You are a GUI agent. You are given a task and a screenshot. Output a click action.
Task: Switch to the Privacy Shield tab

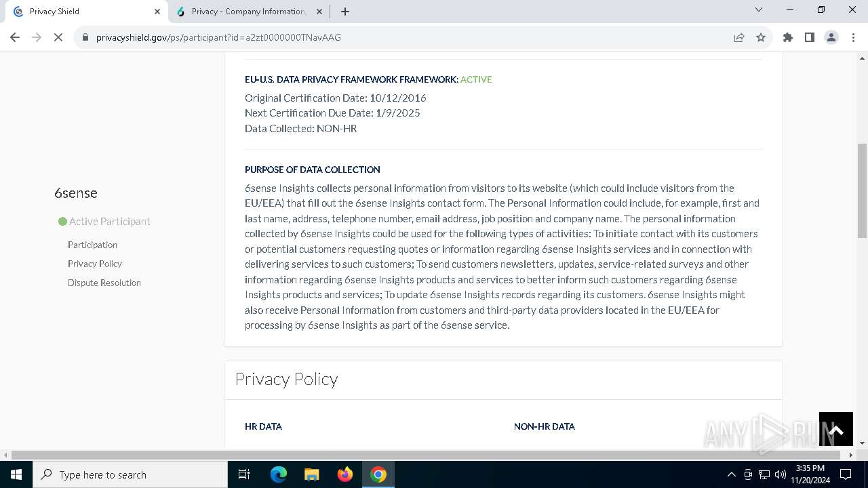click(x=86, y=12)
